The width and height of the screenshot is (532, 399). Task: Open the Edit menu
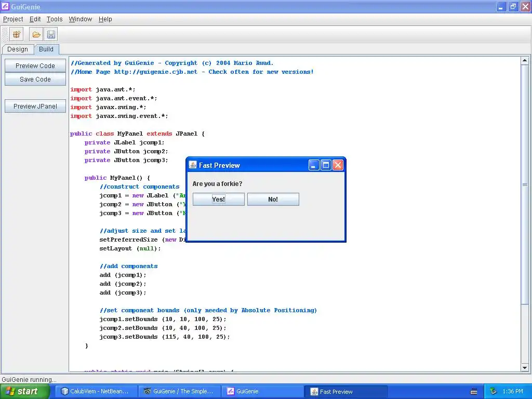(35, 19)
